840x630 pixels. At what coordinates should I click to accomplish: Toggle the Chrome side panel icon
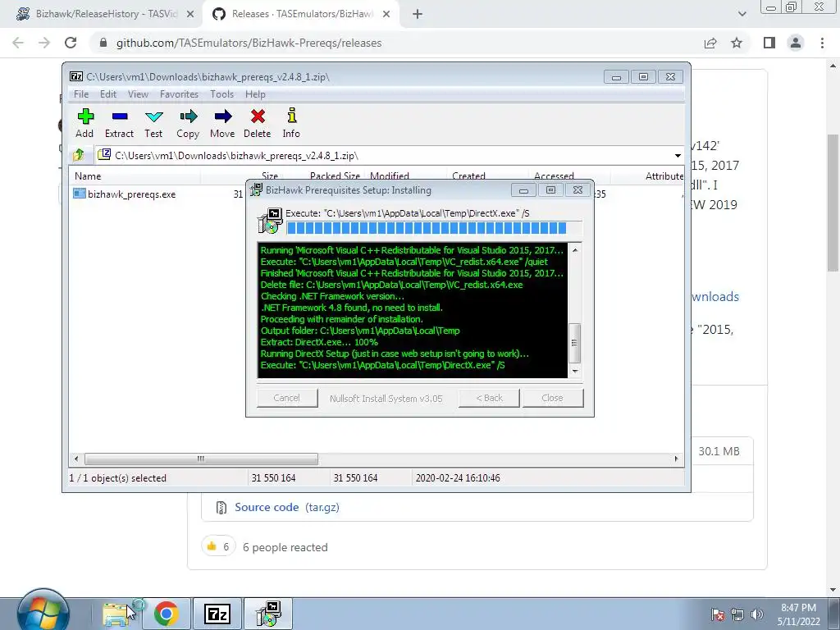click(769, 43)
